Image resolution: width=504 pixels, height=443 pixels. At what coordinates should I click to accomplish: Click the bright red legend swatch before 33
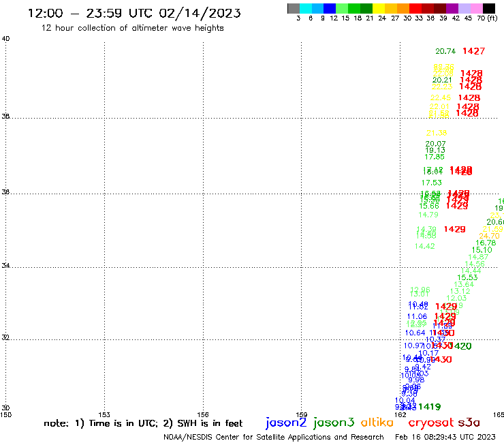pyautogui.click(x=415, y=9)
